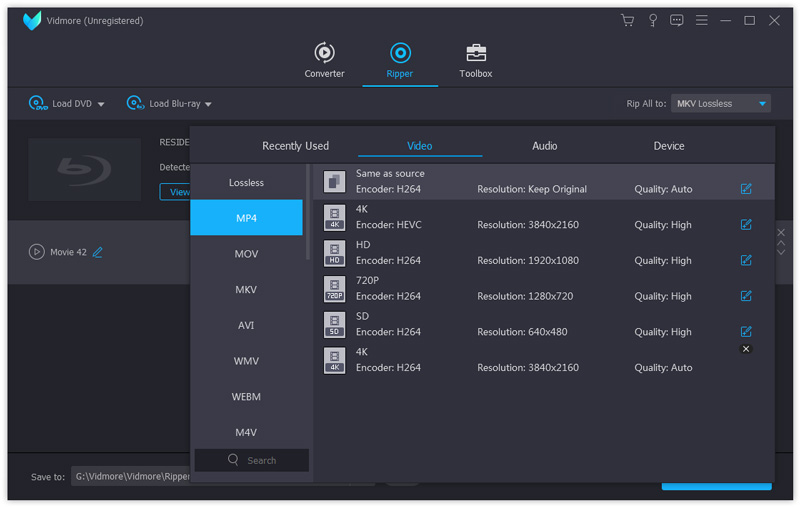
Task: Open the Rip All to format dropdown
Action: [x=720, y=103]
